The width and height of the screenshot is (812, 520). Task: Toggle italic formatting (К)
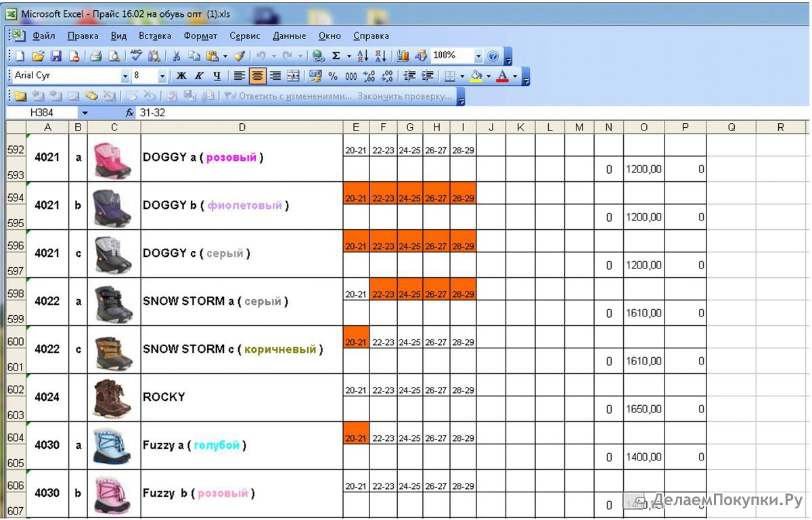tap(199, 76)
